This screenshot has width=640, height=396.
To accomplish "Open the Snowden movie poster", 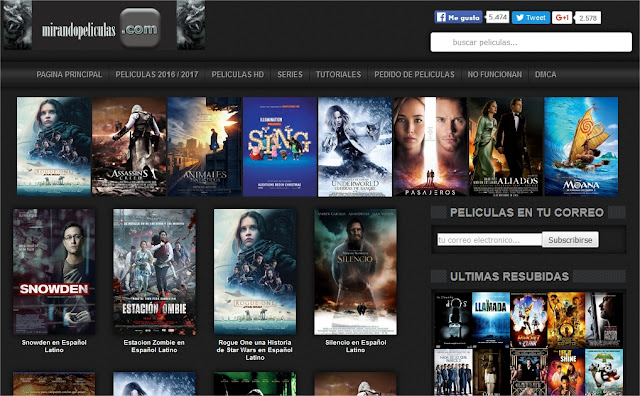I will coord(54,272).
